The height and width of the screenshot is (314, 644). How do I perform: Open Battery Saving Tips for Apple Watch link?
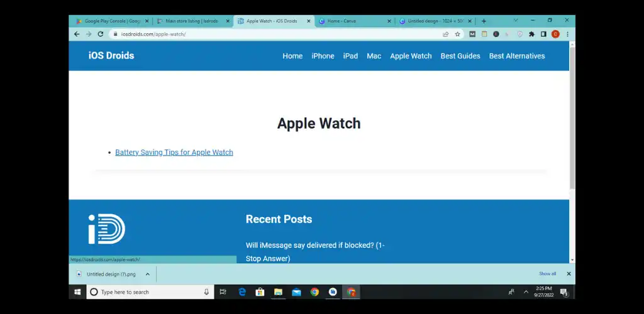(x=174, y=153)
